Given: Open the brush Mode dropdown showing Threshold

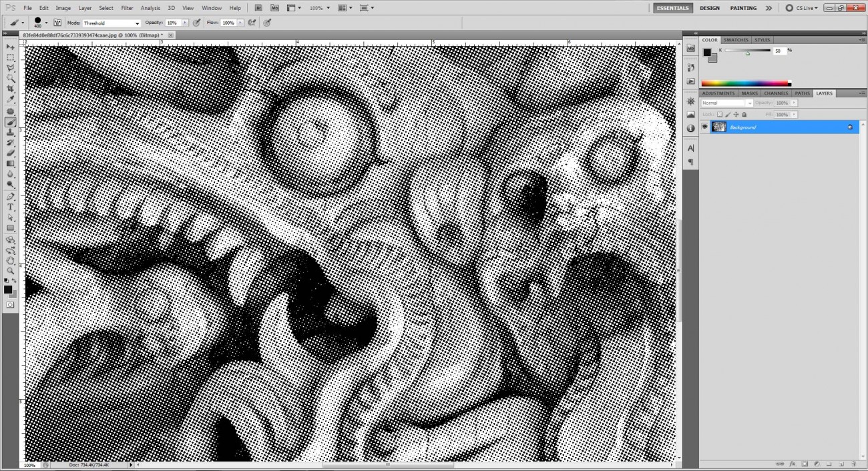Looking at the screenshot, I should pyautogui.click(x=111, y=23).
